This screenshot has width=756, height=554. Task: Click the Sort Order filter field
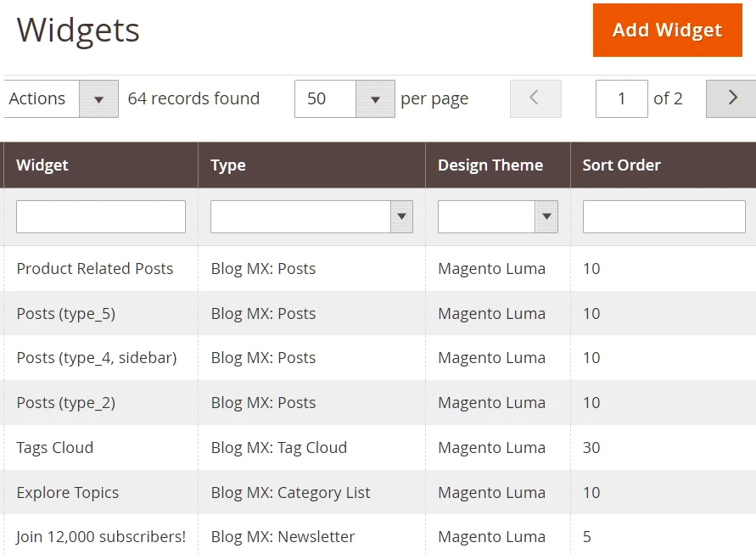[x=664, y=217]
